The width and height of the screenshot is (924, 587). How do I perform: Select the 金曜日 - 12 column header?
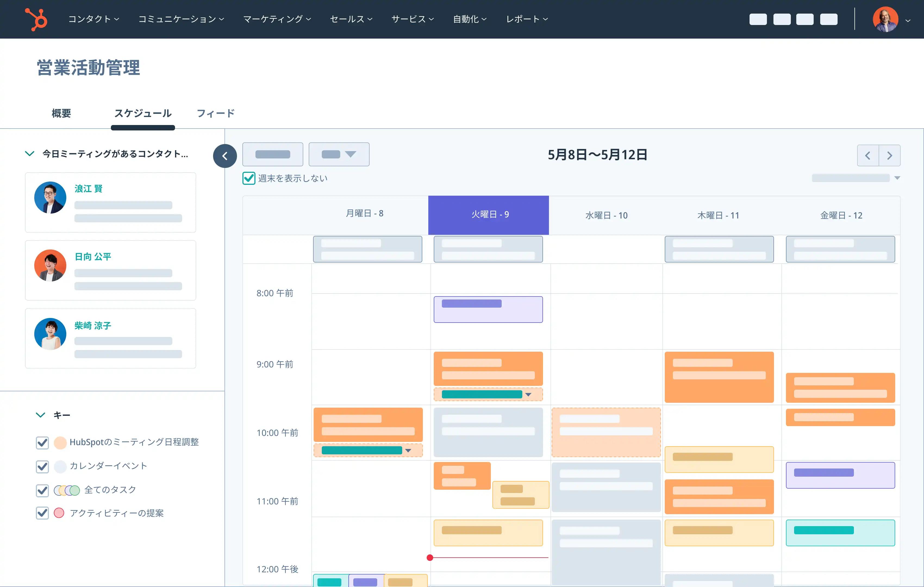point(841,215)
